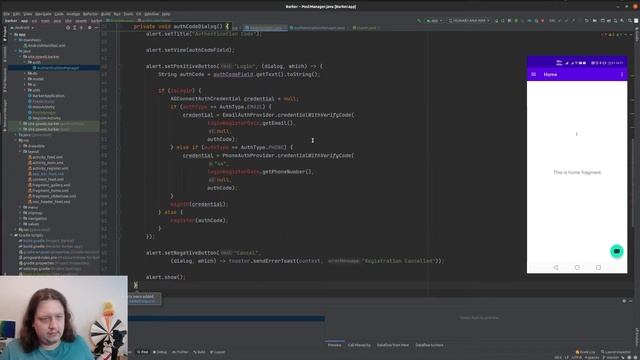Expand the model package folder

[25, 79]
